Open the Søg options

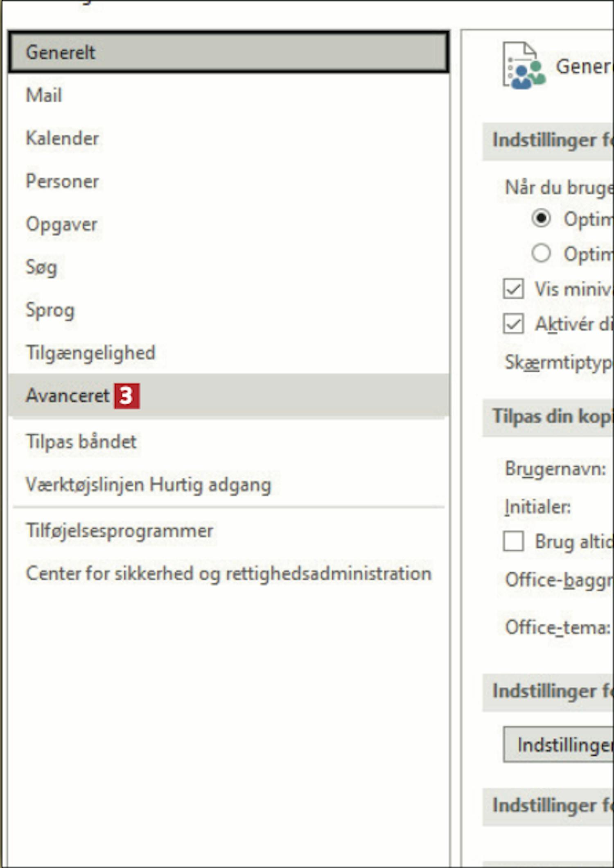[228, 267]
